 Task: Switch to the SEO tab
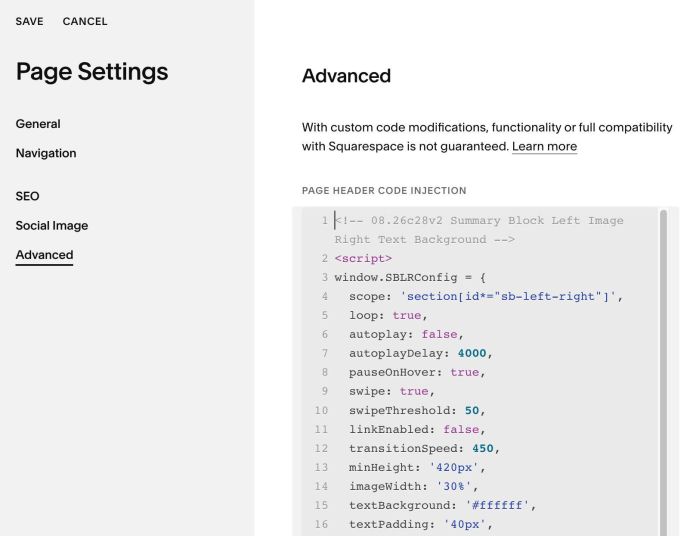click(x=28, y=196)
